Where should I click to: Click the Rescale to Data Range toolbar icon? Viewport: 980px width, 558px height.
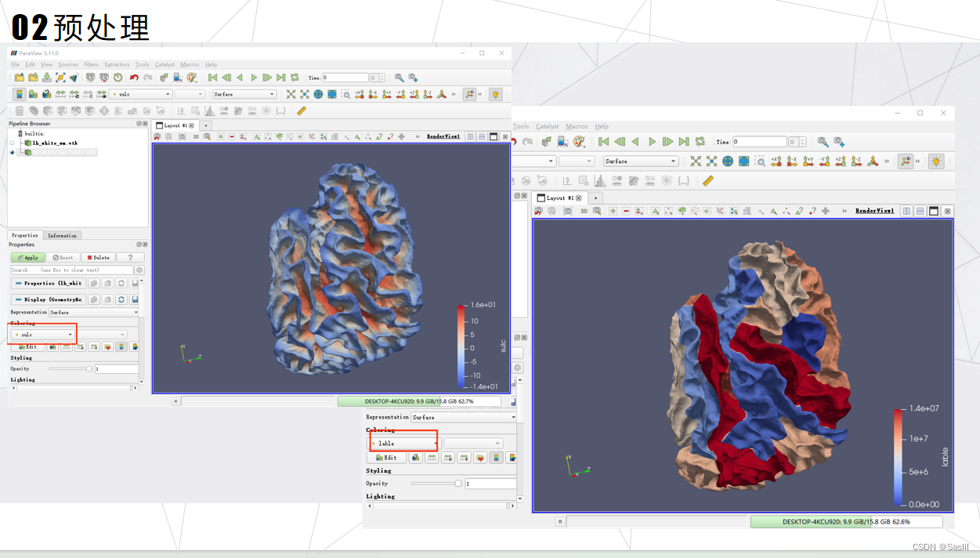[x=59, y=94]
